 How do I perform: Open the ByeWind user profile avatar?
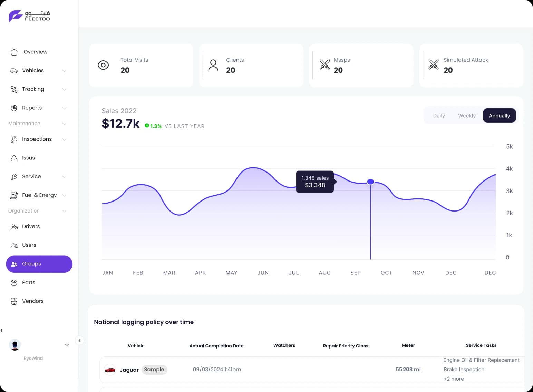(15, 345)
